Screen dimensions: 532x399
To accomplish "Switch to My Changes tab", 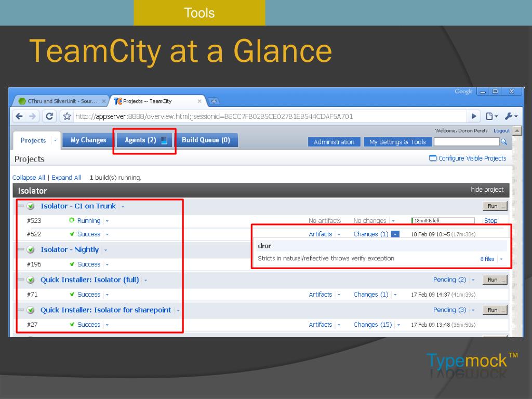I will 88,140.
